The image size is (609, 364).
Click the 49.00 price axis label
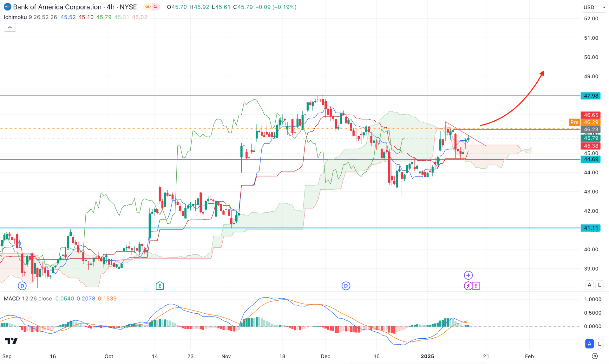click(591, 76)
